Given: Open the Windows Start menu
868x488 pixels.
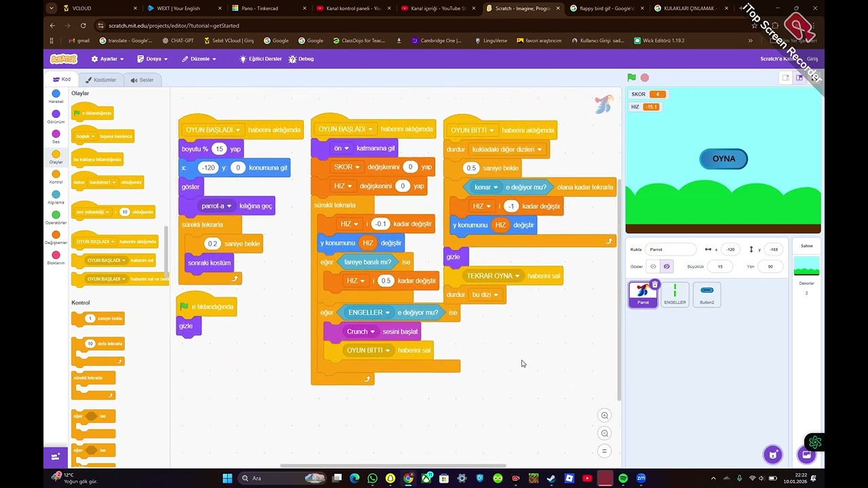Looking at the screenshot, I should pyautogui.click(x=227, y=478).
